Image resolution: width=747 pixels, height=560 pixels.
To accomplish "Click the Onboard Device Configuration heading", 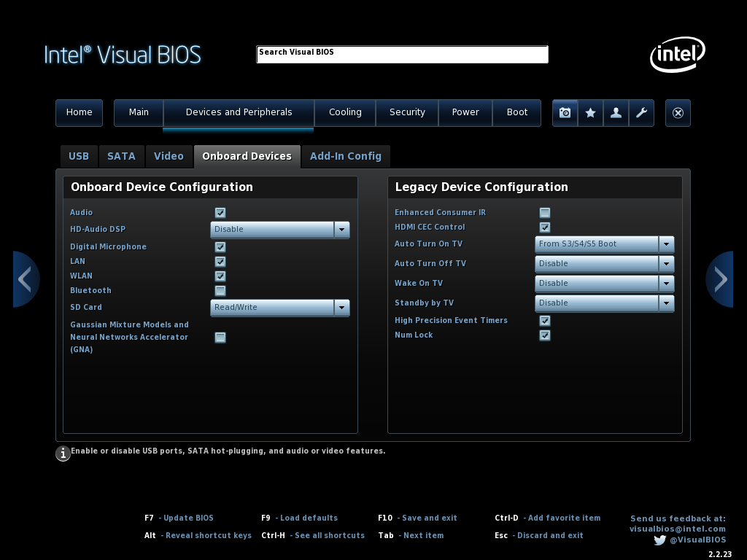I will (x=162, y=187).
